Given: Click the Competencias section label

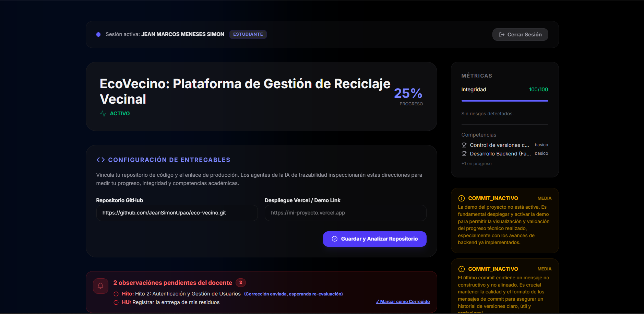Looking at the screenshot, I should point(479,135).
